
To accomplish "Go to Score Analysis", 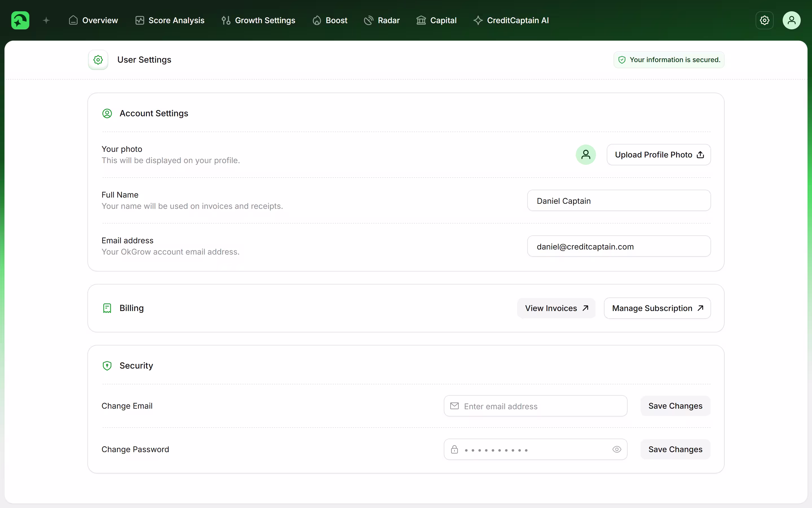I will 170,21.
